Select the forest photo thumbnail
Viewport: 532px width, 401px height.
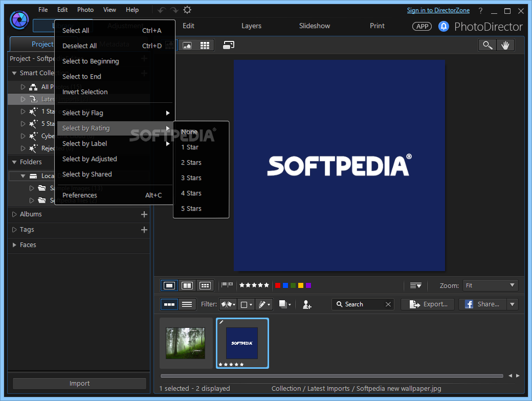(186, 343)
